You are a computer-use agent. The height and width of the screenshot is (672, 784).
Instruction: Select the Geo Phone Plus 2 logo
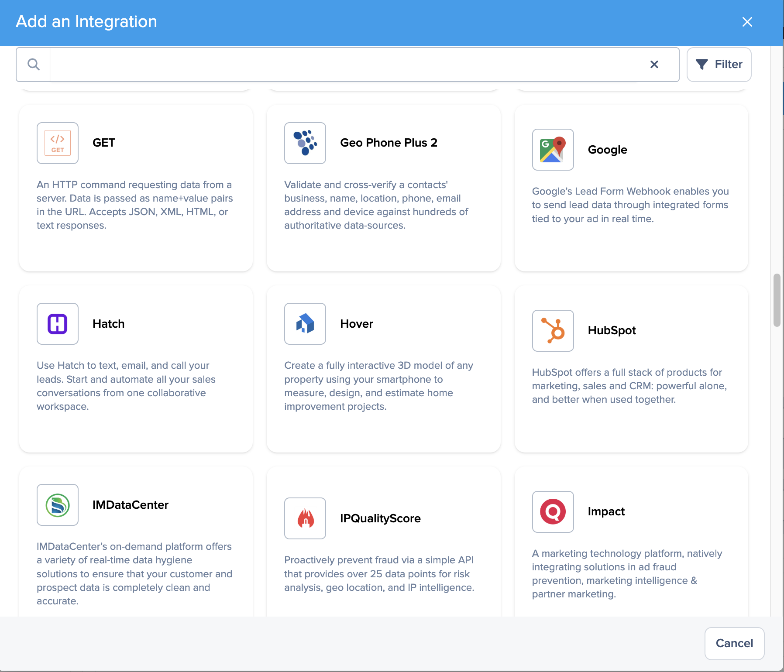click(x=305, y=143)
